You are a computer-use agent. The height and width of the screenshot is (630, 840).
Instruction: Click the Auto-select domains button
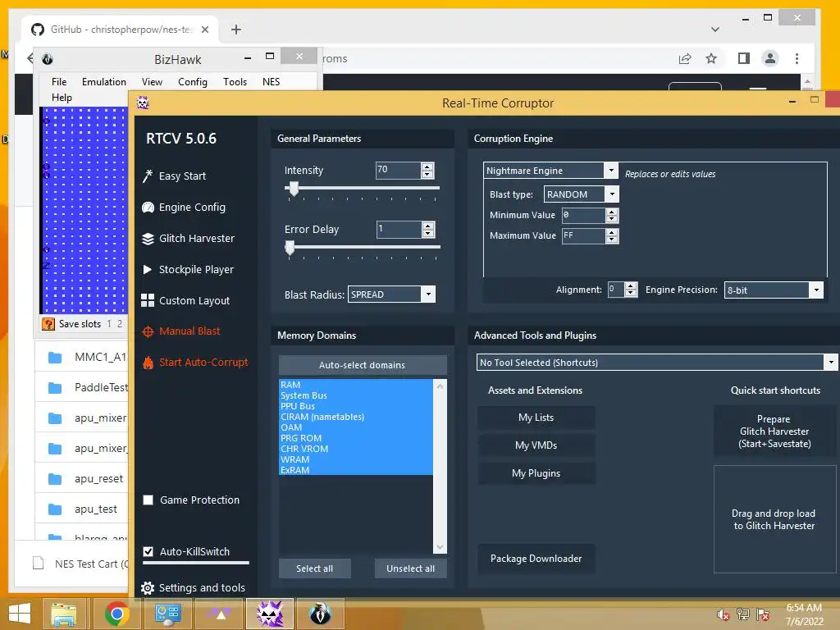[363, 365]
